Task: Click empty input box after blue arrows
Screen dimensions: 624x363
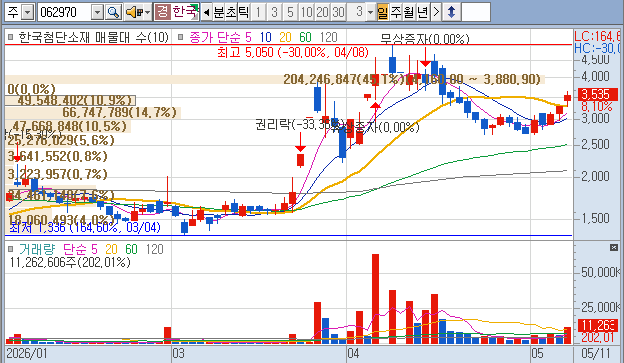Action: click(476, 12)
